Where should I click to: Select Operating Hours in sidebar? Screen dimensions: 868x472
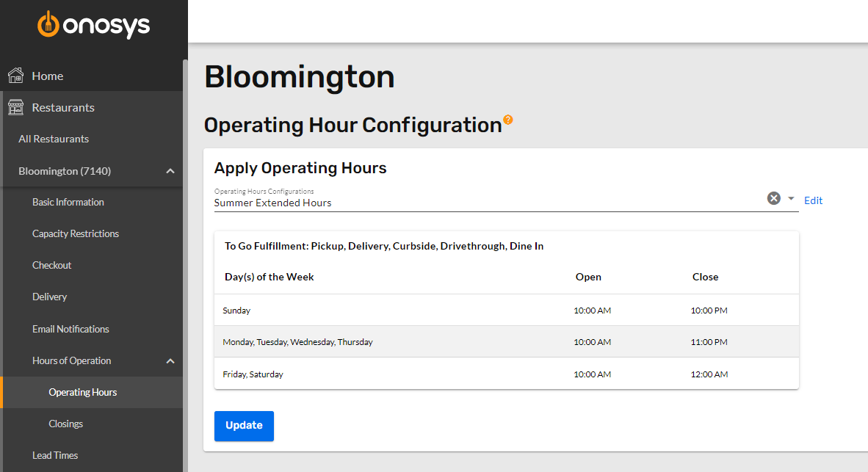pyautogui.click(x=82, y=392)
